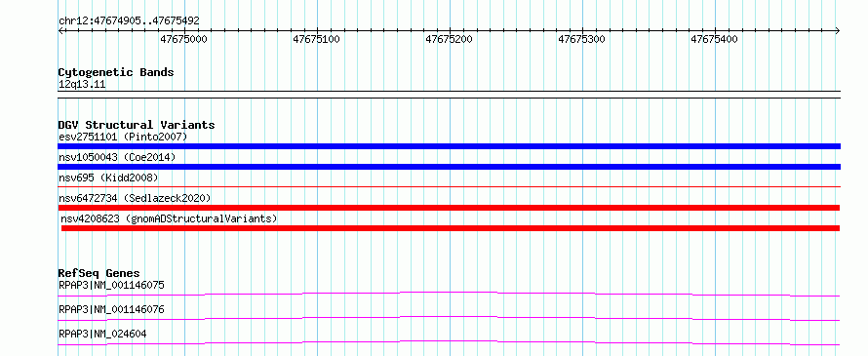Click the blue bar for esv2751101
The width and height of the screenshot is (868, 356).
449,146
